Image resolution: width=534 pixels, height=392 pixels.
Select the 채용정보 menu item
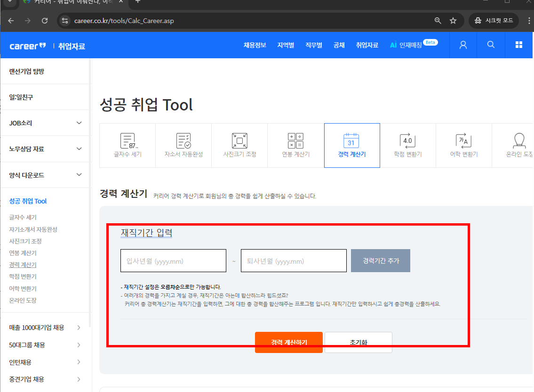click(255, 45)
